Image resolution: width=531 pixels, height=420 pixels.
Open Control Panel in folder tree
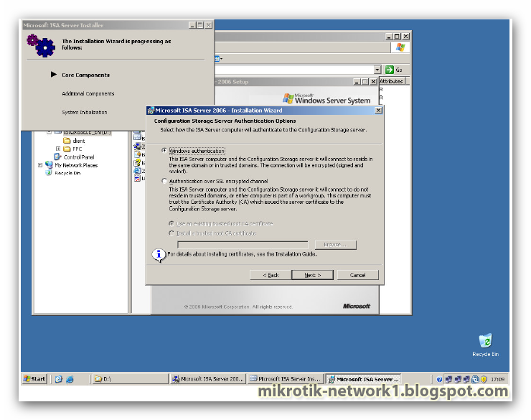pos(78,157)
